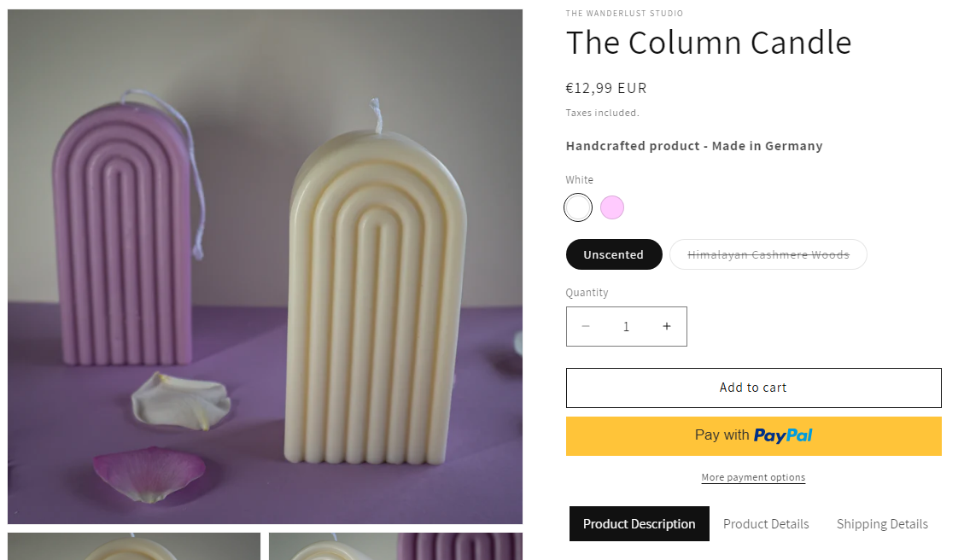The image size is (964, 560).
Task: Click the Add to cart button
Action: 753,388
